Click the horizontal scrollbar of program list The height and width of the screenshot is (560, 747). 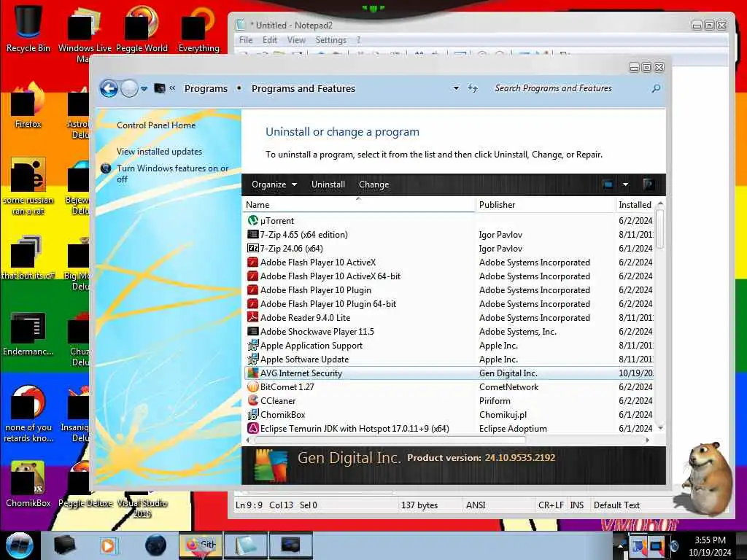pos(391,440)
